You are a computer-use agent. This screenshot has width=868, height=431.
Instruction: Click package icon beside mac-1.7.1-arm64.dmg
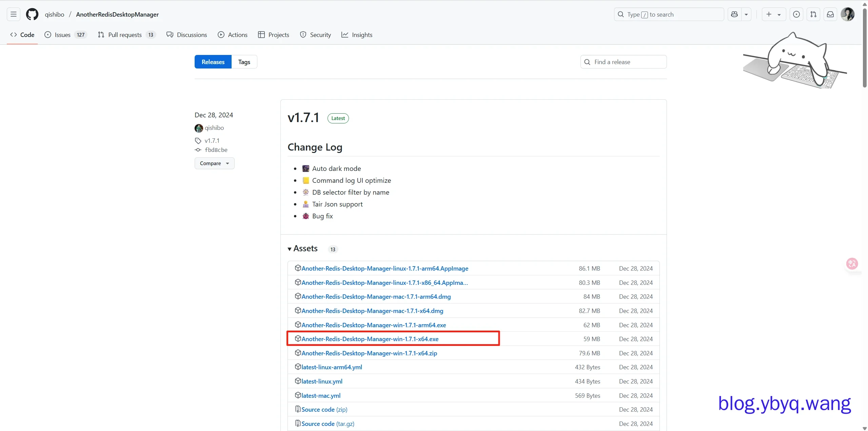point(298,296)
